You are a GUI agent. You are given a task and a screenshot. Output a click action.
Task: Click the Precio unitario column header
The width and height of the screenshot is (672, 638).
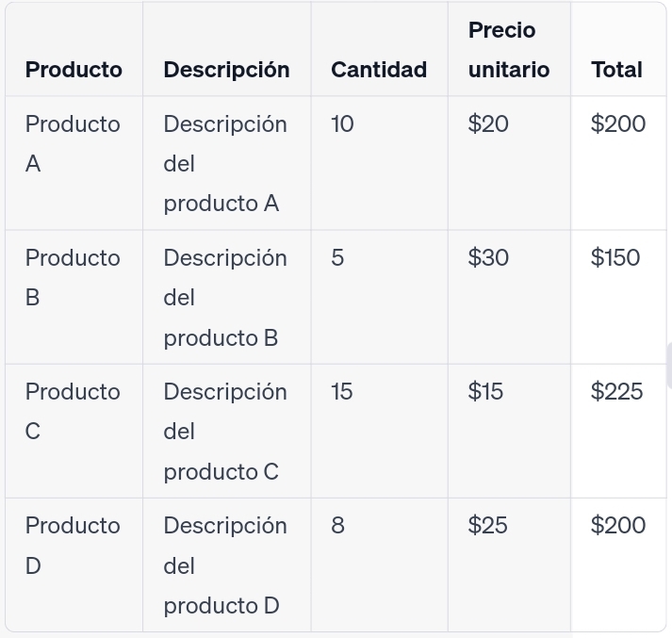coord(509,50)
